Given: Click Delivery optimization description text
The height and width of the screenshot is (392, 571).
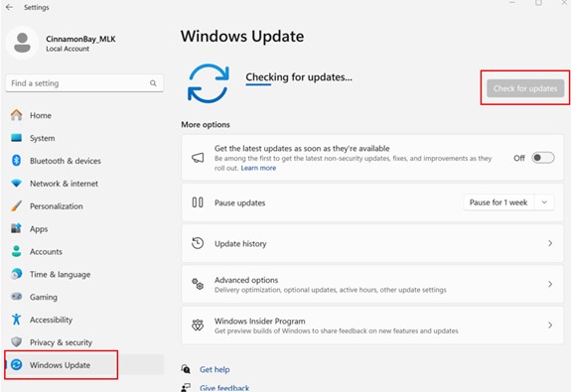Looking at the screenshot, I should pyautogui.click(x=331, y=290).
